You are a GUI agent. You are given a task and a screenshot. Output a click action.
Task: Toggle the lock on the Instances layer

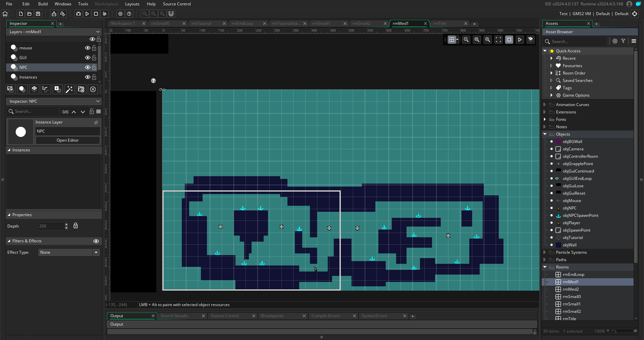coord(94,77)
